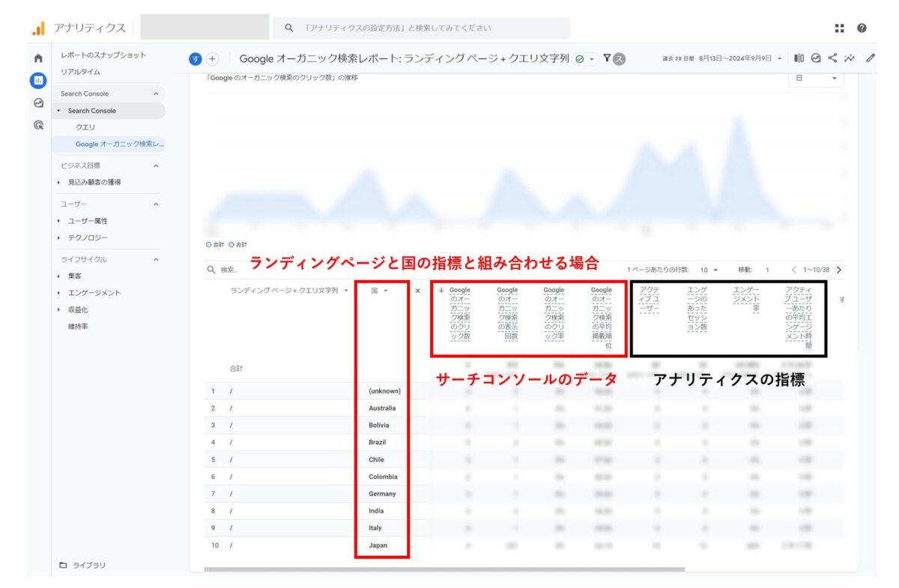Click the table search magnifier icon
This screenshot has width=899, height=588.
211,270
